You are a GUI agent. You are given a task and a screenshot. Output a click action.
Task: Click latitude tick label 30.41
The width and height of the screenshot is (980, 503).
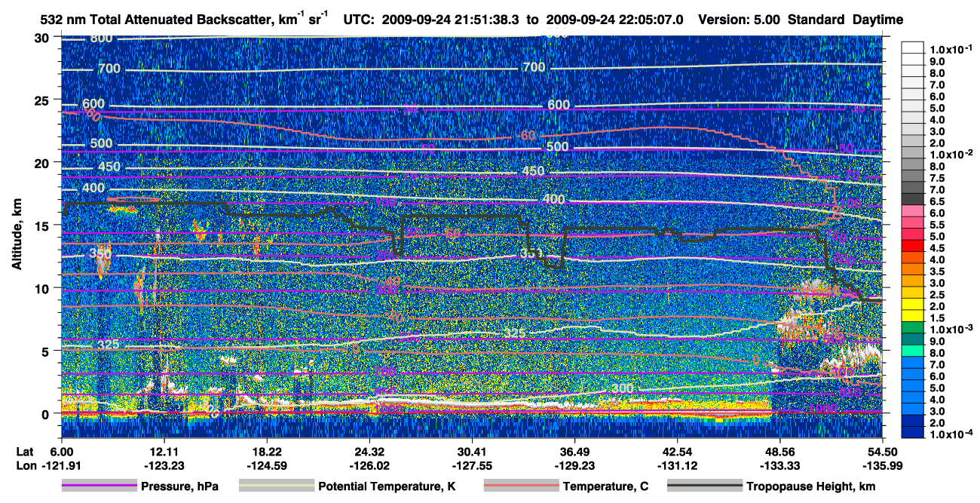click(471, 450)
